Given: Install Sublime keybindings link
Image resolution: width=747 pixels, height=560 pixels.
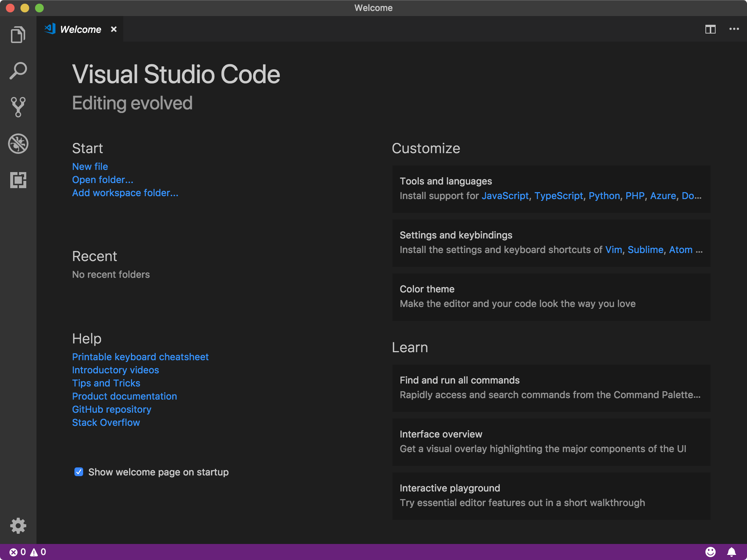Looking at the screenshot, I should (646, 250).
